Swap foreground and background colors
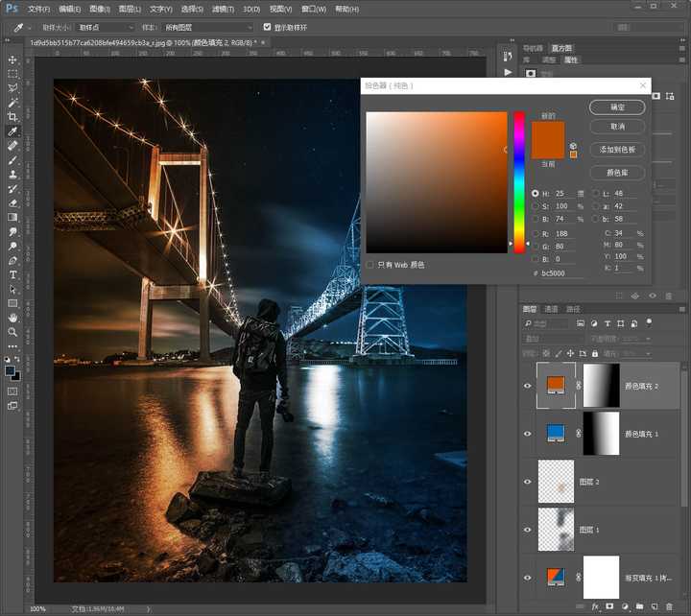691x616 pixels. (16, 360)
